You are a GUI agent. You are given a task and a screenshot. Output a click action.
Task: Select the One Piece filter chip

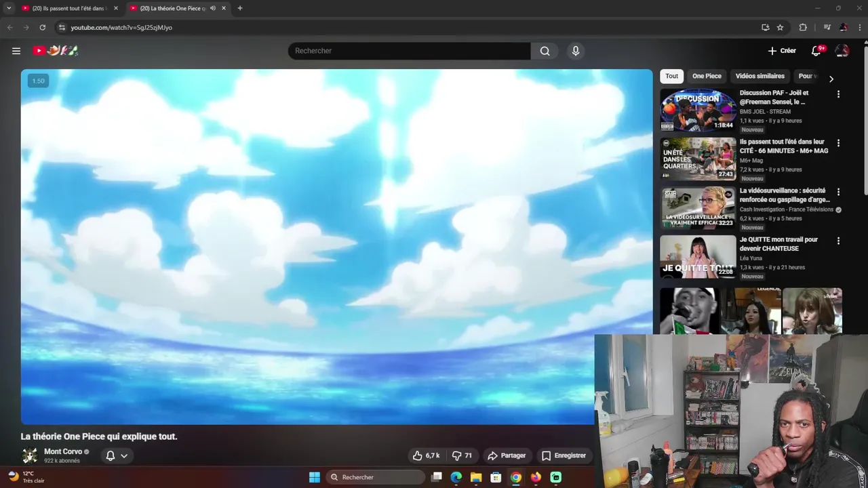click(x=707, y=77)
